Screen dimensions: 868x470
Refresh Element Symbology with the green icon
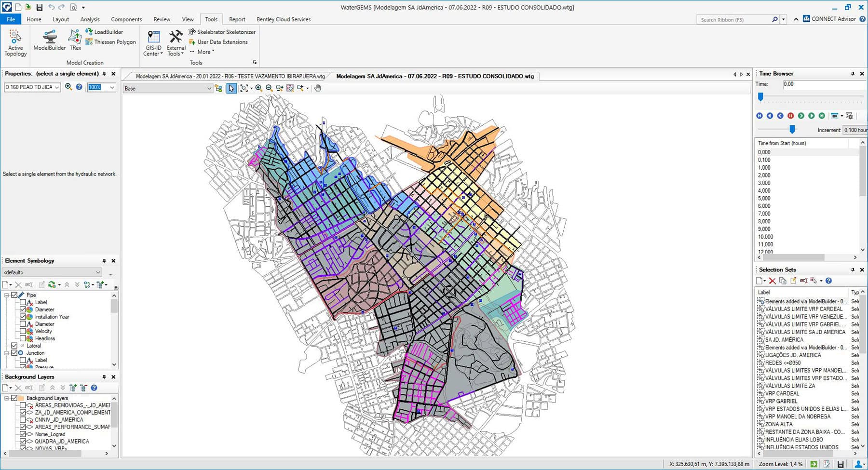(x=52, y=285)
